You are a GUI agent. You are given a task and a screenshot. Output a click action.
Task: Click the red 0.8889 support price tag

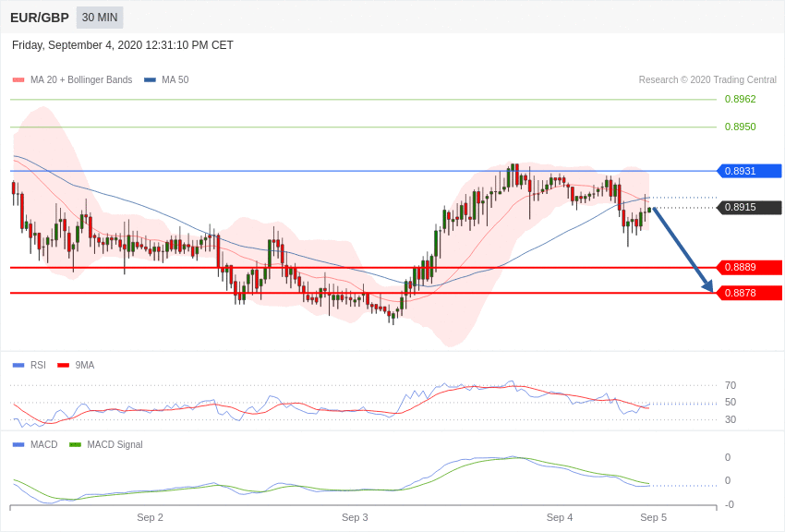pyautogui.click(x=750, y=267)
